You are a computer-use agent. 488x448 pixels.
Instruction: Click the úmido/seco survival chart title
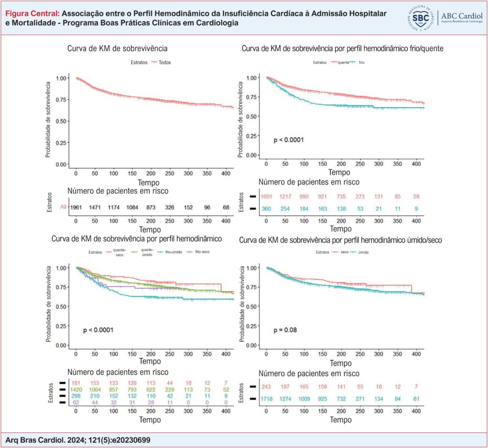pyautogui.click(x=342, y=240)
